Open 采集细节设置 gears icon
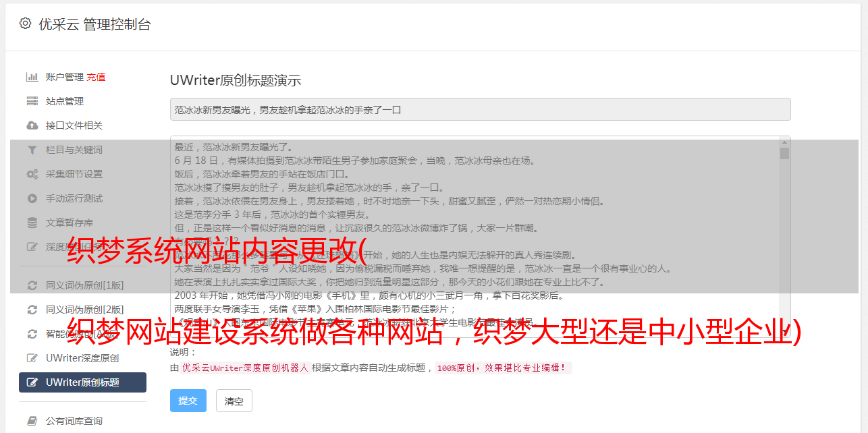Viewport: 868px width, 433px height. coord(32,174)
